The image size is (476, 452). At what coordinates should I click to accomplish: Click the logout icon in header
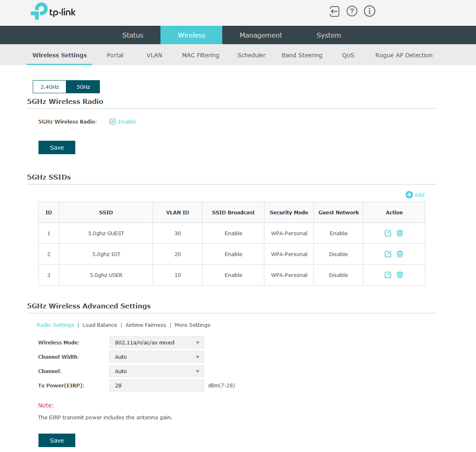[334, 11]
